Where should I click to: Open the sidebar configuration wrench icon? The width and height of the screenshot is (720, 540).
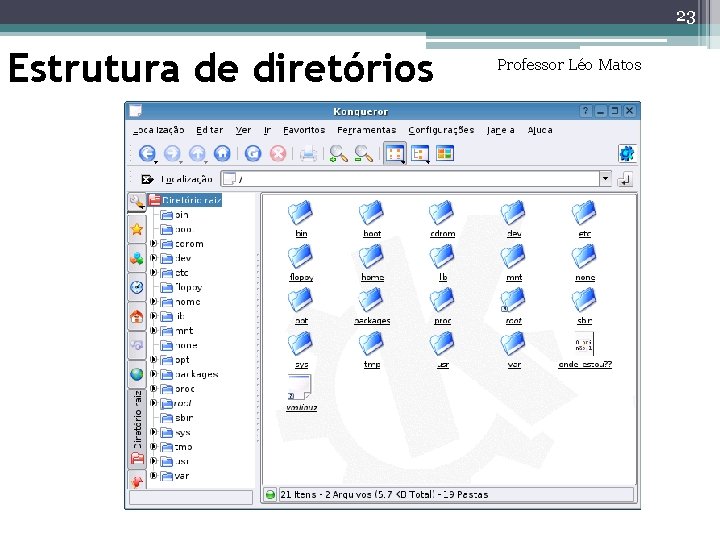[x=137, y=202]
